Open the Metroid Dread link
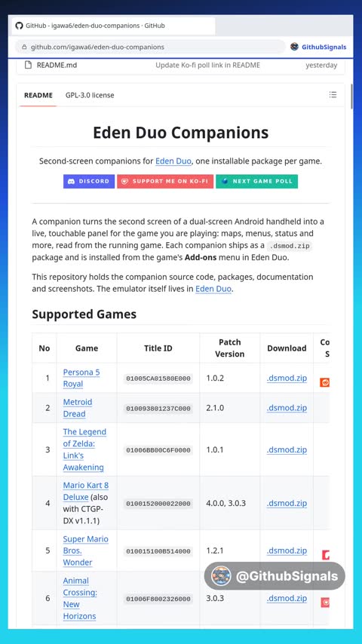Screen dimensions: 362x644 [77, 408]
